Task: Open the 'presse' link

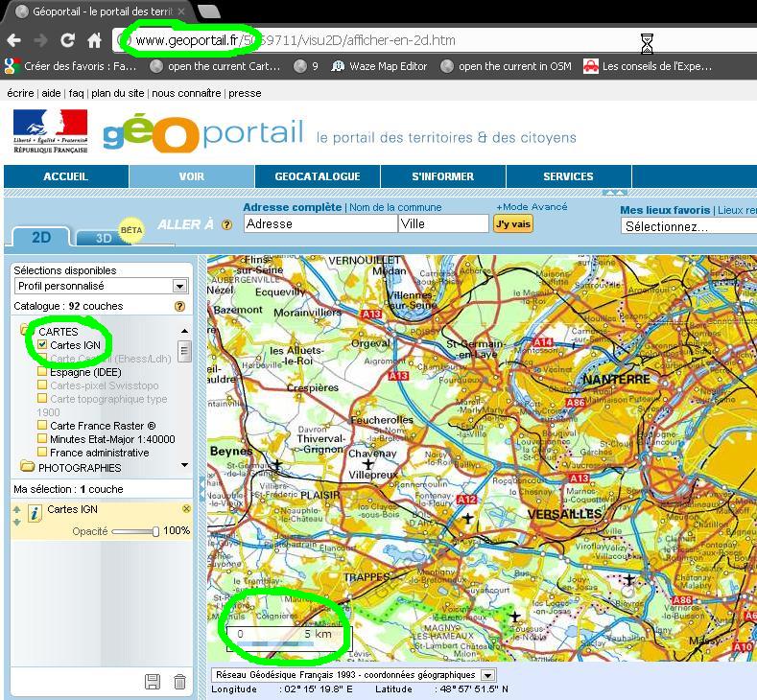Action: tap(245, 93)
